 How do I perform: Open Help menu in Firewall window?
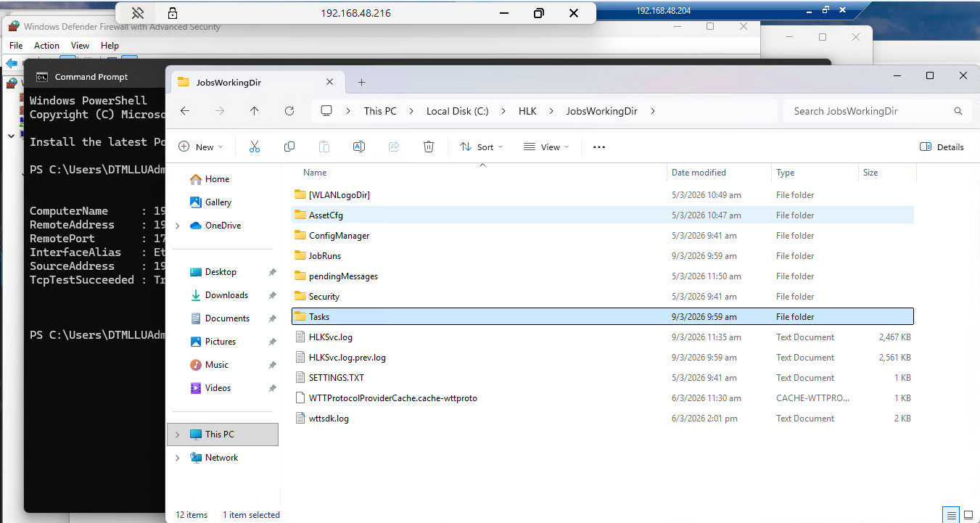pos(110,45)
